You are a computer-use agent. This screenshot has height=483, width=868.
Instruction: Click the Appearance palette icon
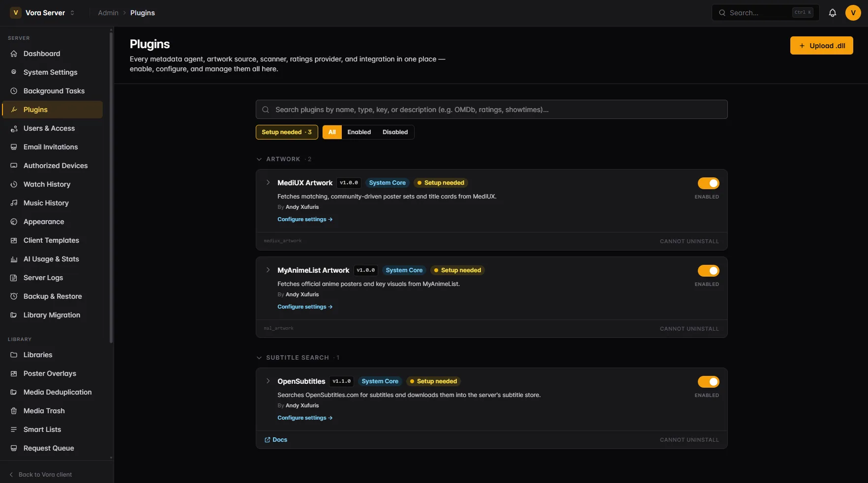14,222
